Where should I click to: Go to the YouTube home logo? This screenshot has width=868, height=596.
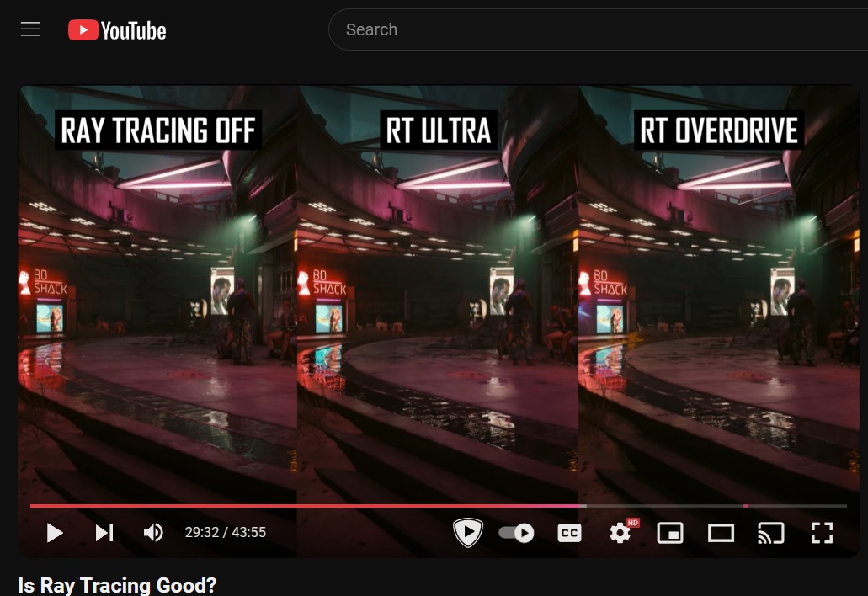coord(117,29)
